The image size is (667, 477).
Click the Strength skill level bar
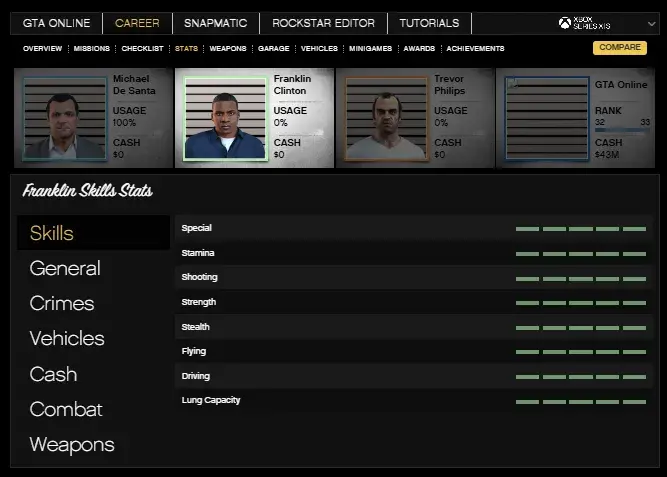click(x=581, y=303)
